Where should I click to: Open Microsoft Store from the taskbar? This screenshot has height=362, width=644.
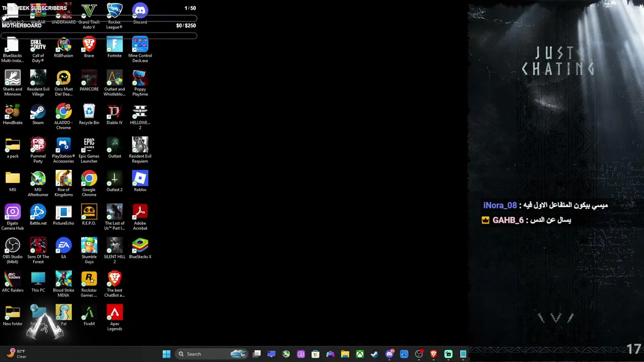[315, 354]
